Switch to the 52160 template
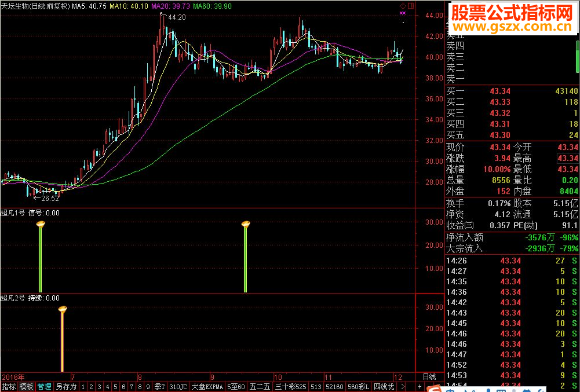This screenshot has width=580, height=392. [x=335, y=387]
